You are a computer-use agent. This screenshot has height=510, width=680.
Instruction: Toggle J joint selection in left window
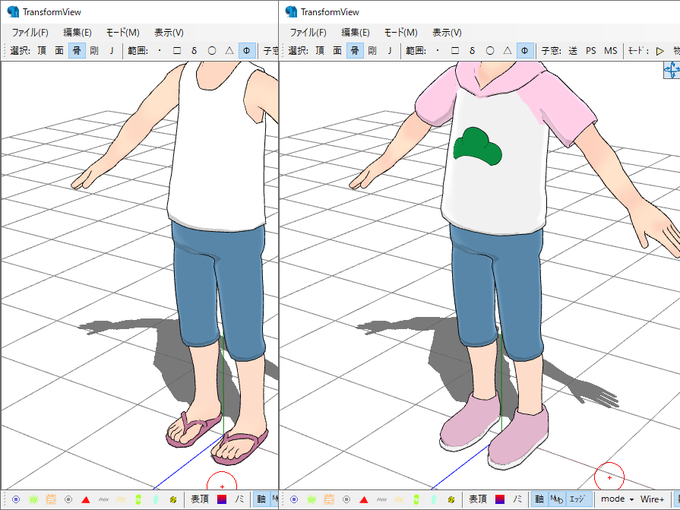pyautogui.click(x=111, y=51)
